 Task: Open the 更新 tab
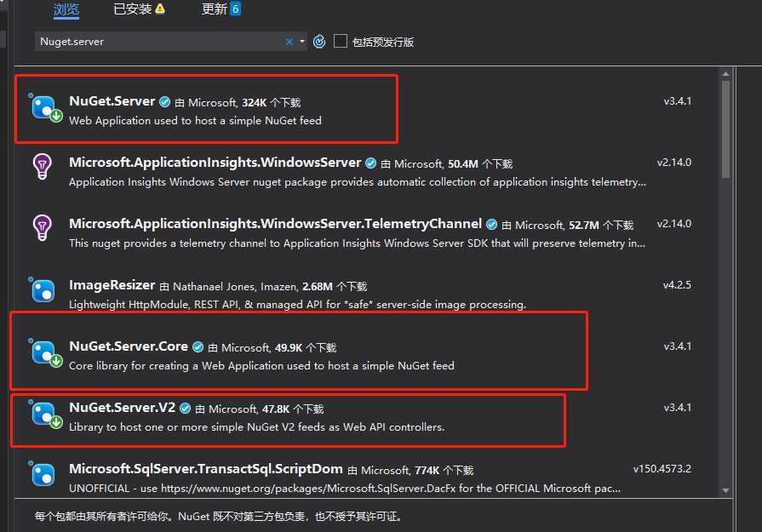point(214,9)
